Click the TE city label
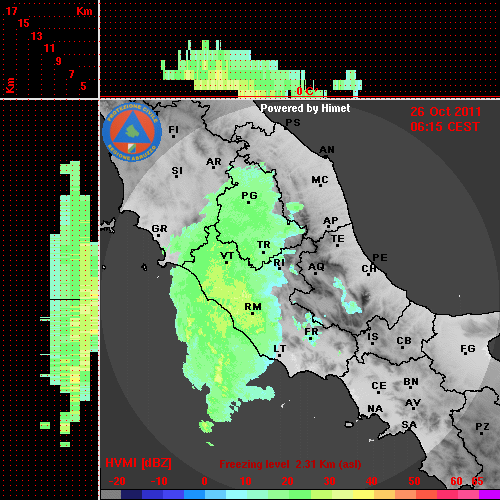Viewport: 500px width, 500px height. tap(338, 239)
